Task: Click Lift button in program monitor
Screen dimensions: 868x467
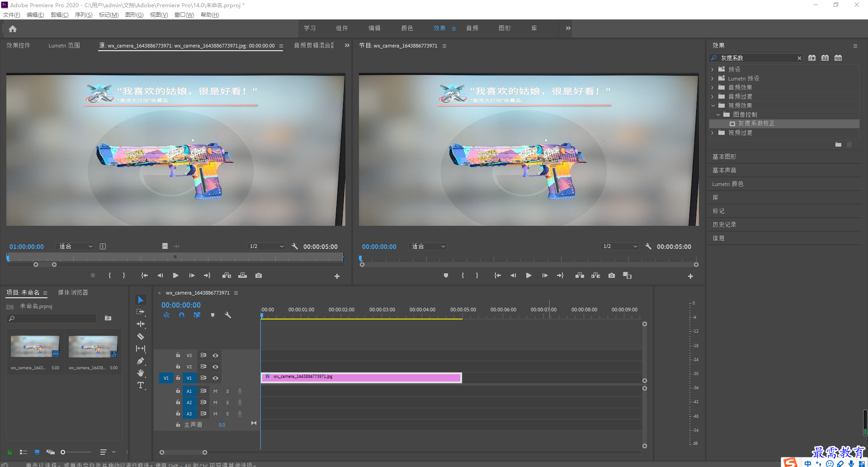Action: (580, 276)
